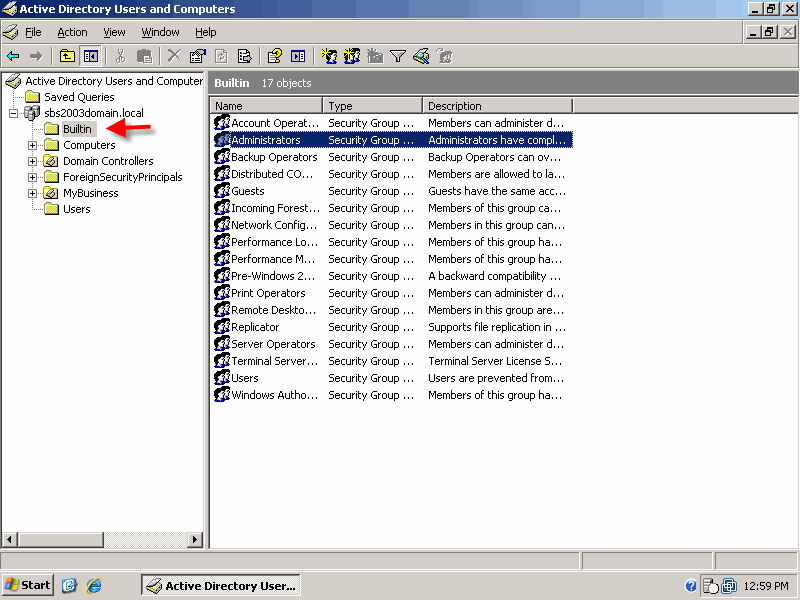Create a new group with toolbar icon
Screen dimensions: 800x600
[352, 56]
